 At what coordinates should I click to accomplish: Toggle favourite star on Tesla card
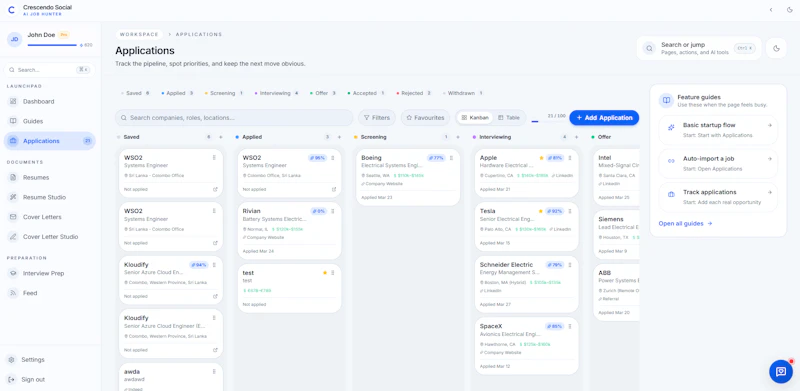click(541, 211)
